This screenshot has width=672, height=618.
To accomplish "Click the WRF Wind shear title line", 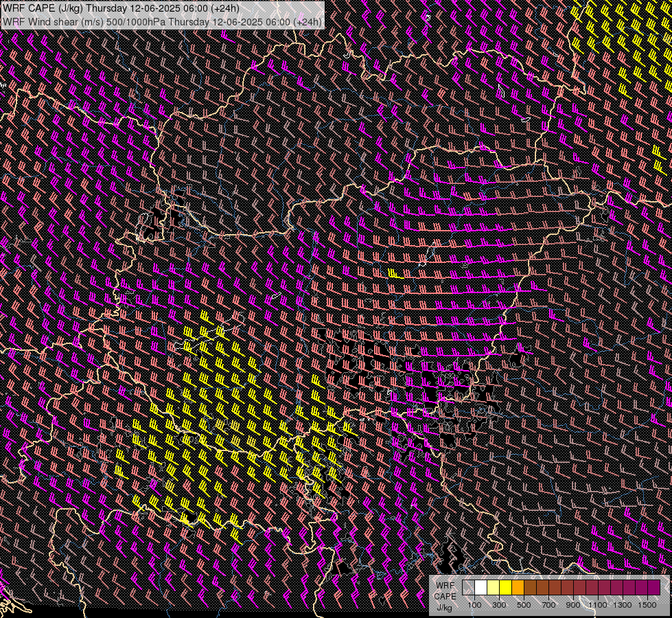I will tap(163, 21).
